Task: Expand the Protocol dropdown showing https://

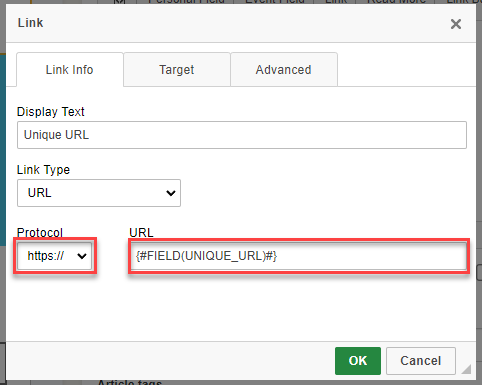Action: click(x=55, y=256)
